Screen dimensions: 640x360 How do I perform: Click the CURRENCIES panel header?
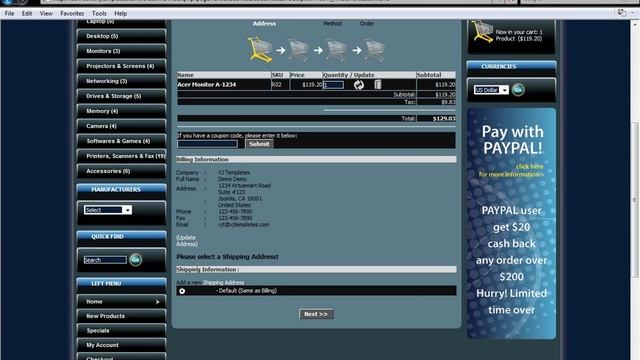point(511,66)
